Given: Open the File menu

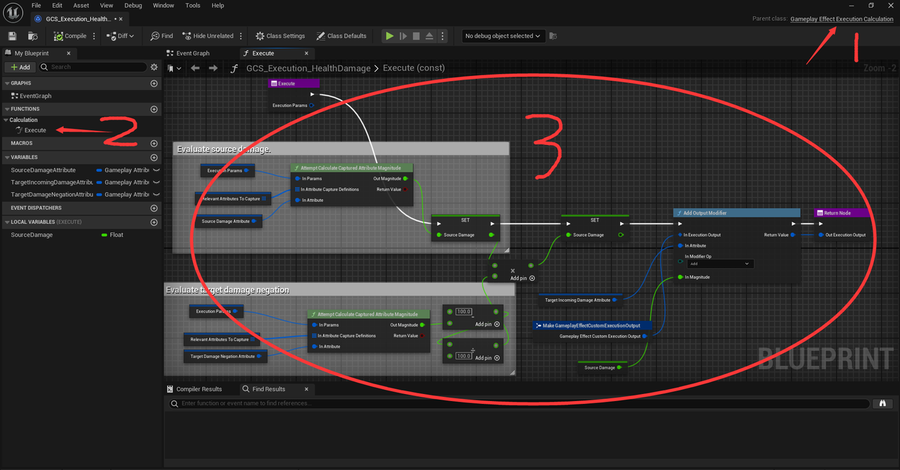Looking at the screenshot, I should [x=36, y=6].
